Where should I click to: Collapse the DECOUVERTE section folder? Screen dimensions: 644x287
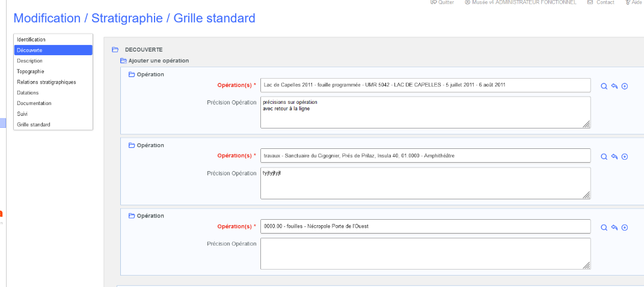(115, 50)
